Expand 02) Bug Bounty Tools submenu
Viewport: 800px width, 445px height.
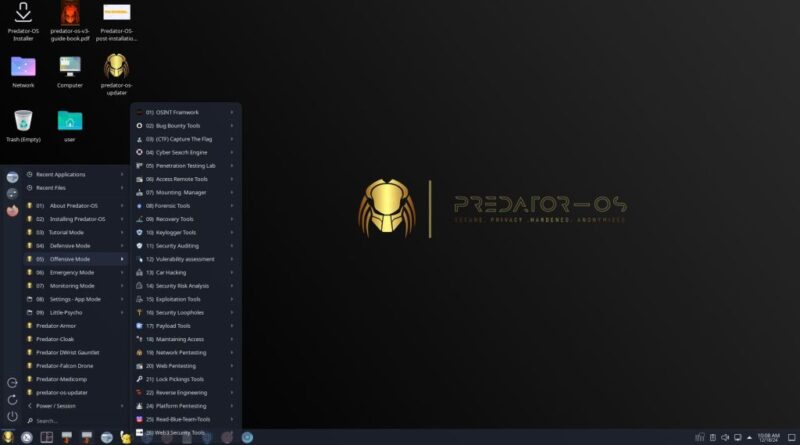[186, 126]
